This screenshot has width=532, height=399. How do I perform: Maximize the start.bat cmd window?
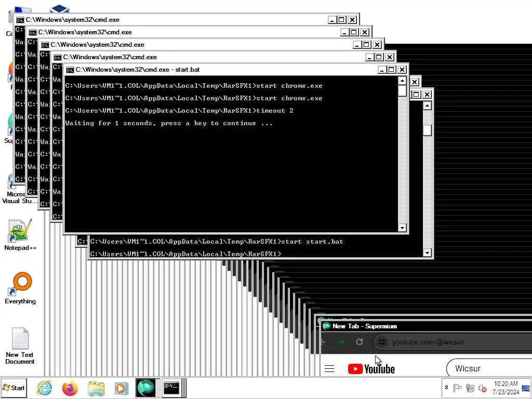coord(391,70)
